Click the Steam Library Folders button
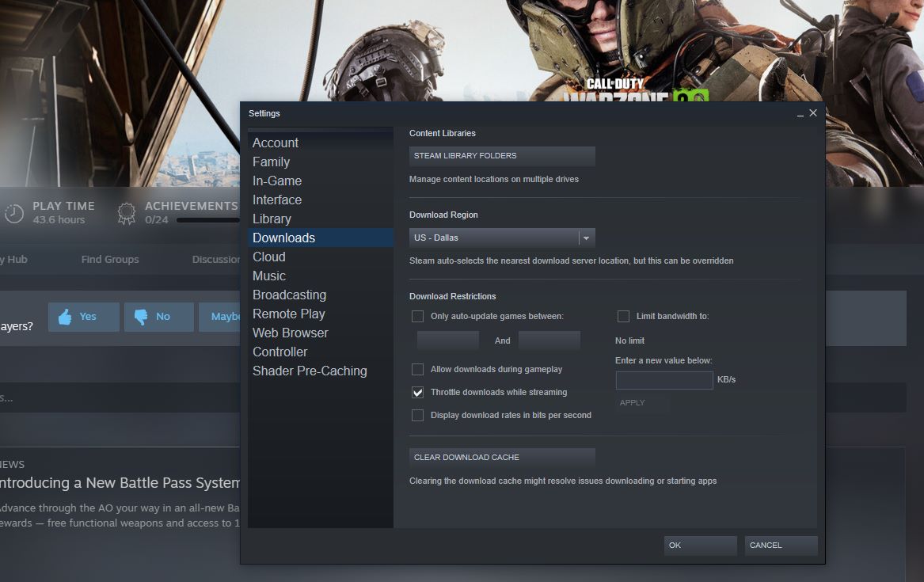 502,156
